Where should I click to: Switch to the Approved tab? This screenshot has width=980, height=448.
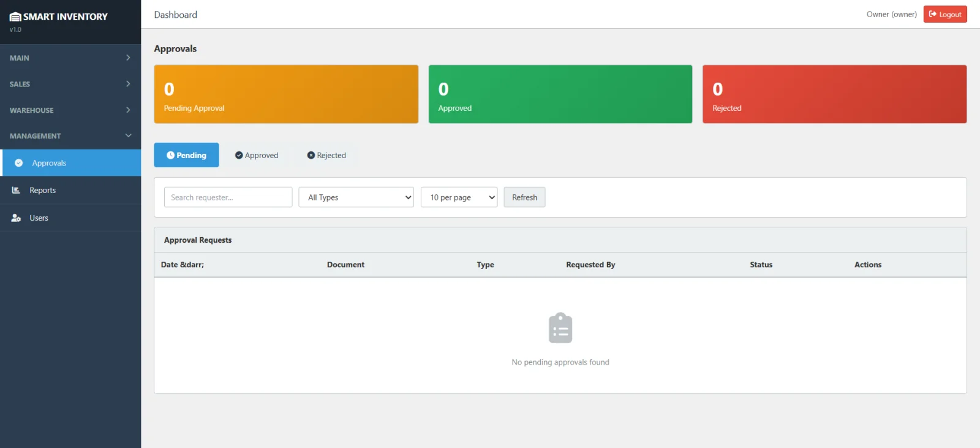pos(257,156)
